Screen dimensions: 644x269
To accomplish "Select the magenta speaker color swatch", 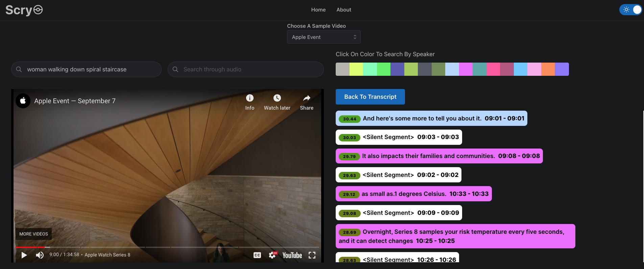I will click(466, 69).
